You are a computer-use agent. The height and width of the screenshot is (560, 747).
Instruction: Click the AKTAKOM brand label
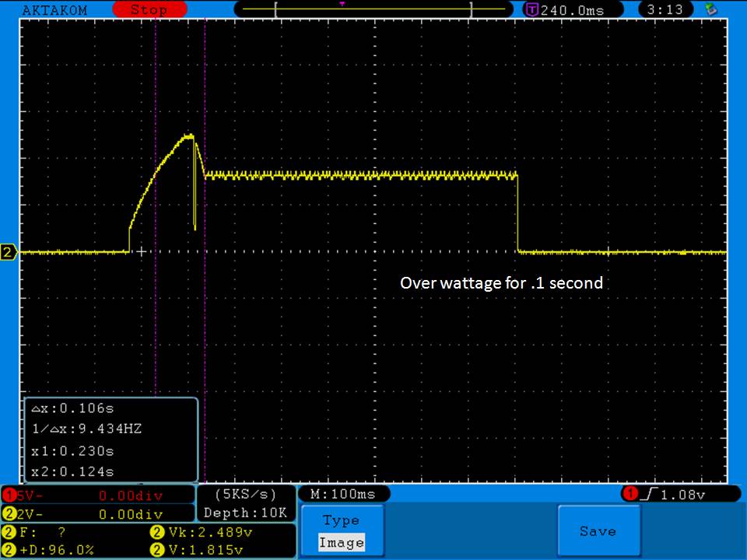tap(54, 10)
